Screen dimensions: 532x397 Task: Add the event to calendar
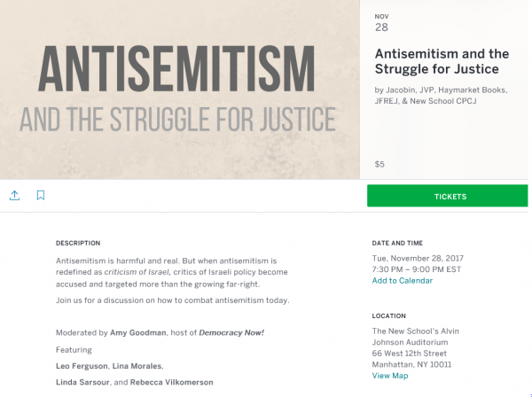pos(402,281)
